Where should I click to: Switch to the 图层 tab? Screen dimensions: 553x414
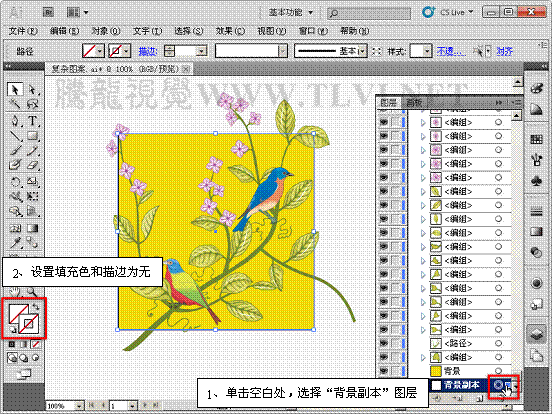pos(388,103)
